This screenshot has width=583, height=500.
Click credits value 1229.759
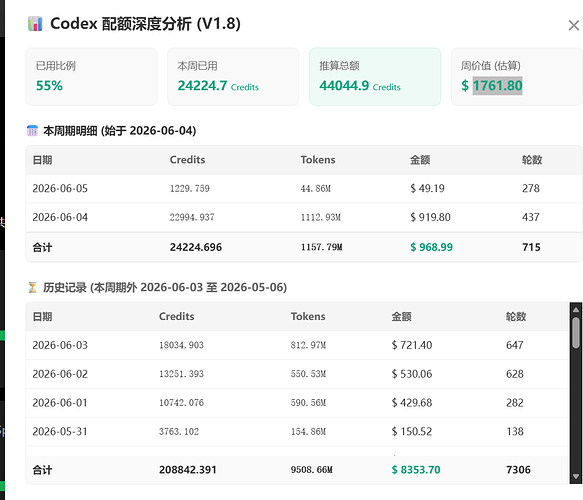[190, 188]
